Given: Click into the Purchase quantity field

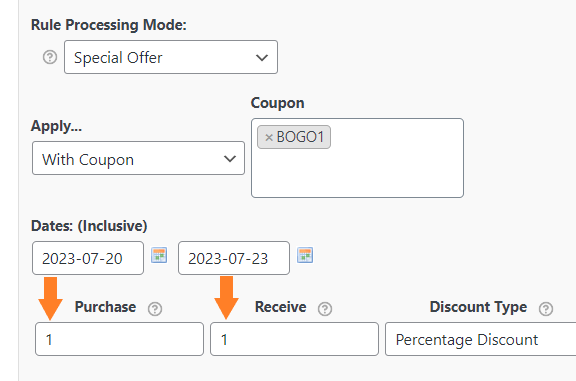Looking at the screenshot, I should tap(119, 339).
